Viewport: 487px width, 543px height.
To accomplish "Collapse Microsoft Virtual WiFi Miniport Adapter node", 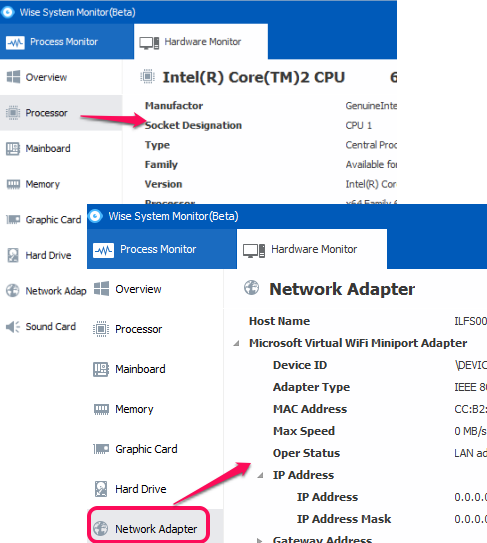I will pos(237,344).
